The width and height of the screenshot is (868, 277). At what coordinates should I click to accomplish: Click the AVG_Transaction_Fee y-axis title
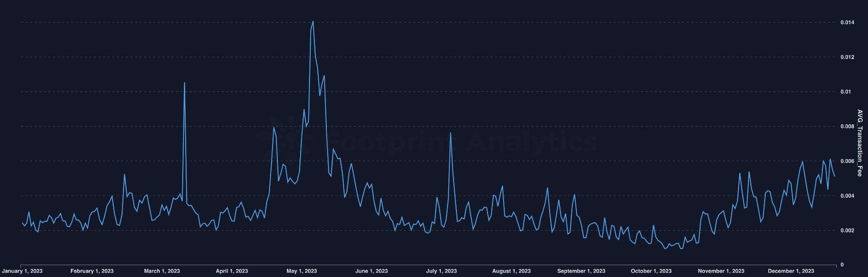coord(860,143)
